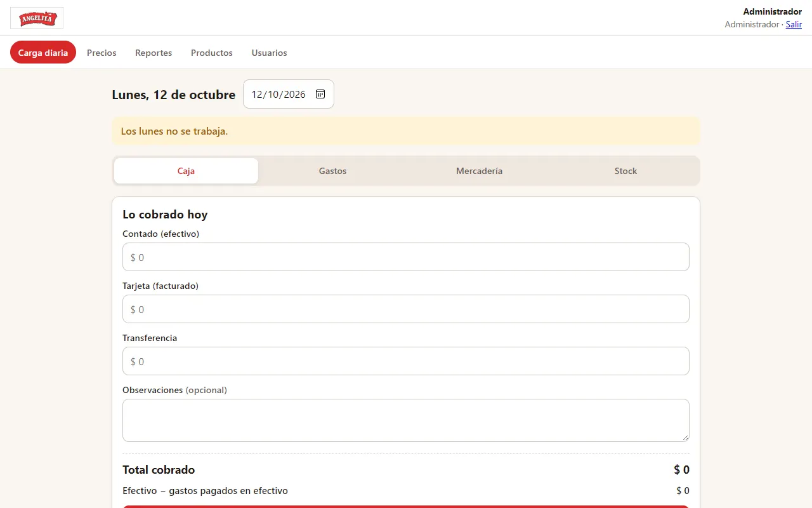Select the Transferencia amount field

pos(406,361)
